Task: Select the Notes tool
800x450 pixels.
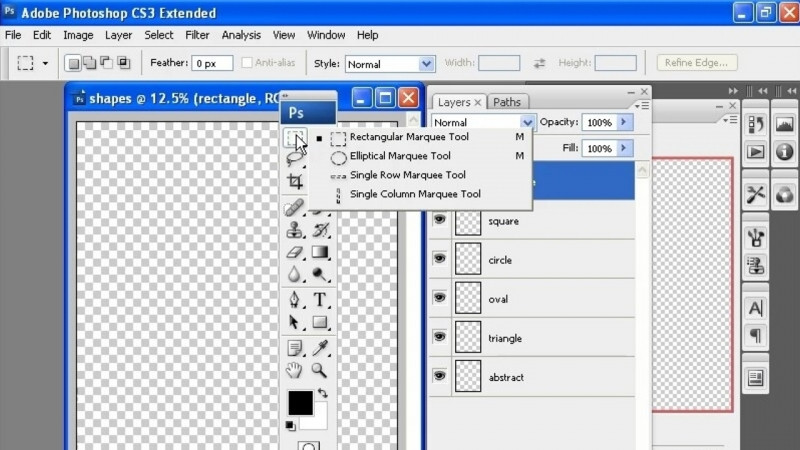Action: point(294,348)
